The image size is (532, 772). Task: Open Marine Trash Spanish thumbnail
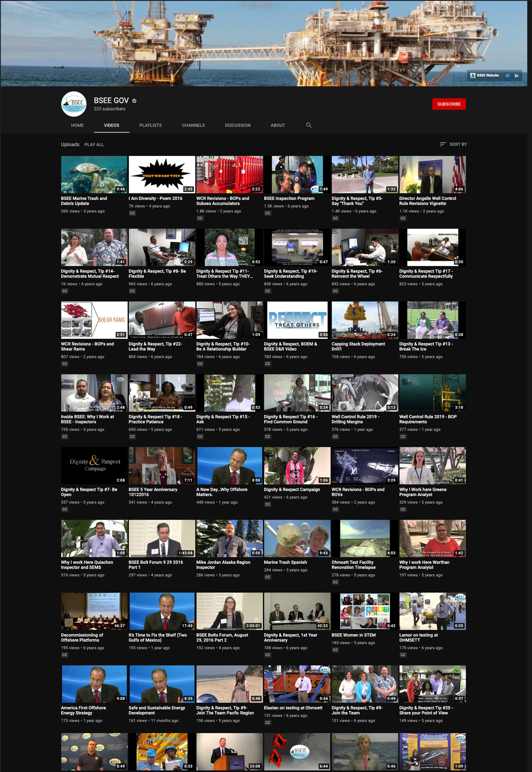pyautogui.click(x=297, y=538)
